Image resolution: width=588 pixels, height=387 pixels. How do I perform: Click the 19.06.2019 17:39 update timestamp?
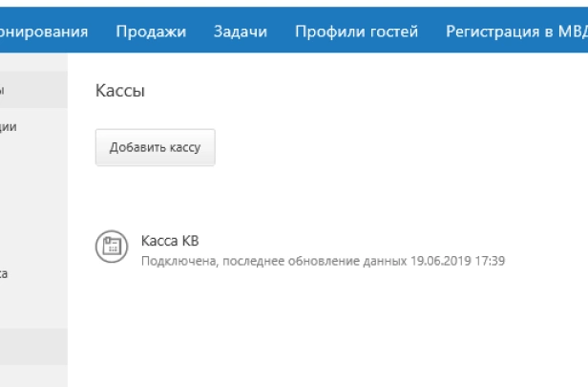coord(454,260)
